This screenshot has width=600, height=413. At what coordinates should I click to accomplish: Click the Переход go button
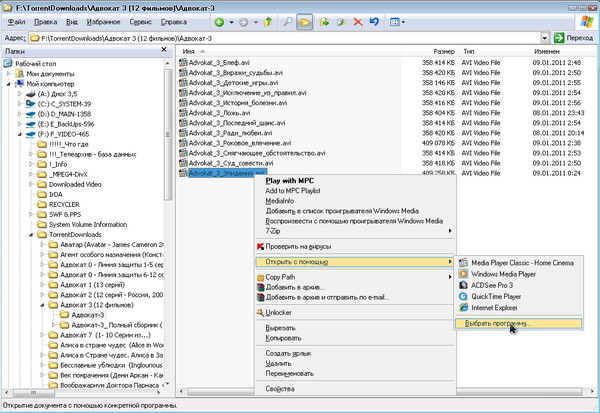(573, 38)
